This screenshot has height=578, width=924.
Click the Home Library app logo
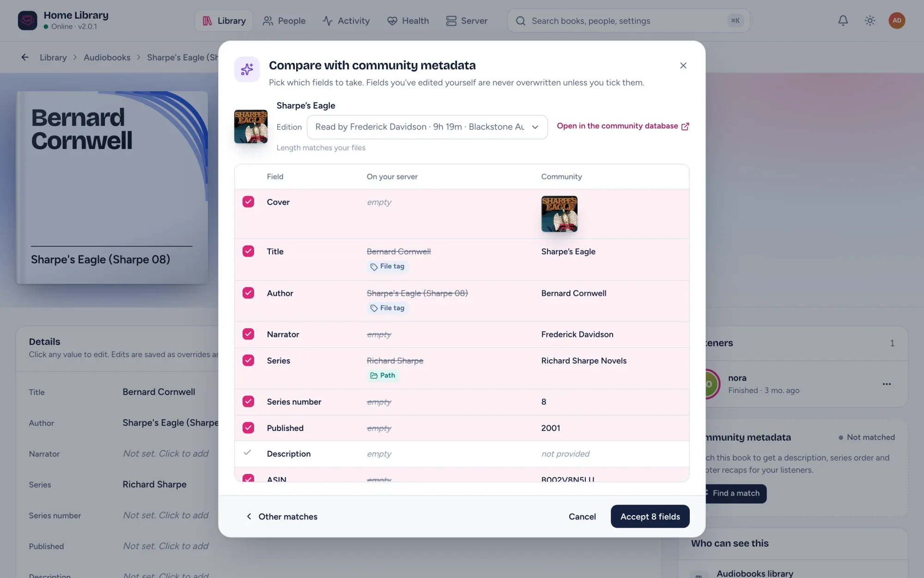pos(27,20)
